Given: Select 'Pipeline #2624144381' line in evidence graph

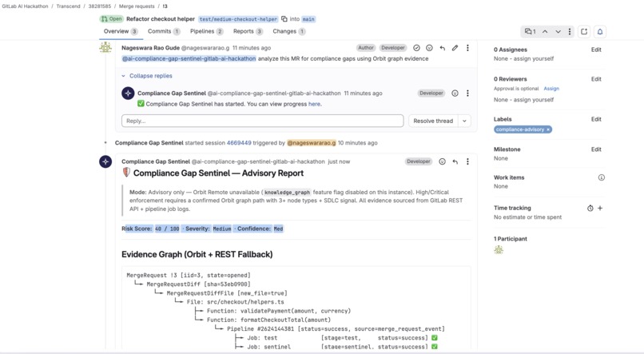Looking at the screenshot, I should [x=336, y=329].
